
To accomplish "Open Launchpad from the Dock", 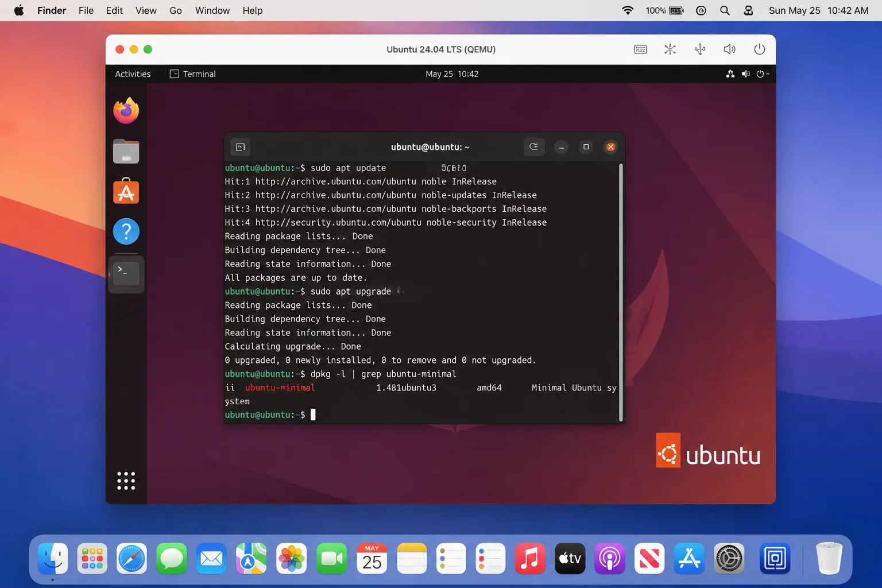I will point(92,558).
